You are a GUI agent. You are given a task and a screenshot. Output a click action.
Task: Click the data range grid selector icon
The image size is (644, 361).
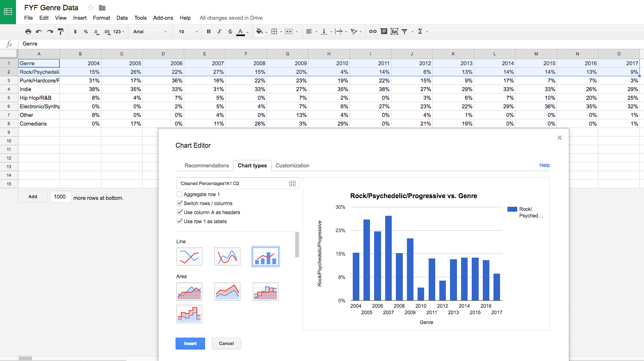coord(292,183)
